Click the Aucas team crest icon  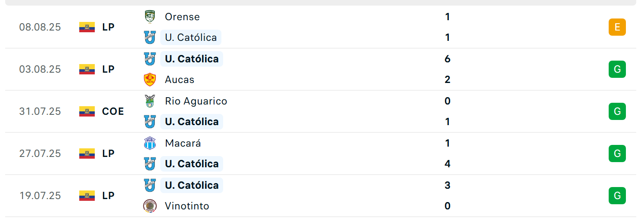[149, 80]
